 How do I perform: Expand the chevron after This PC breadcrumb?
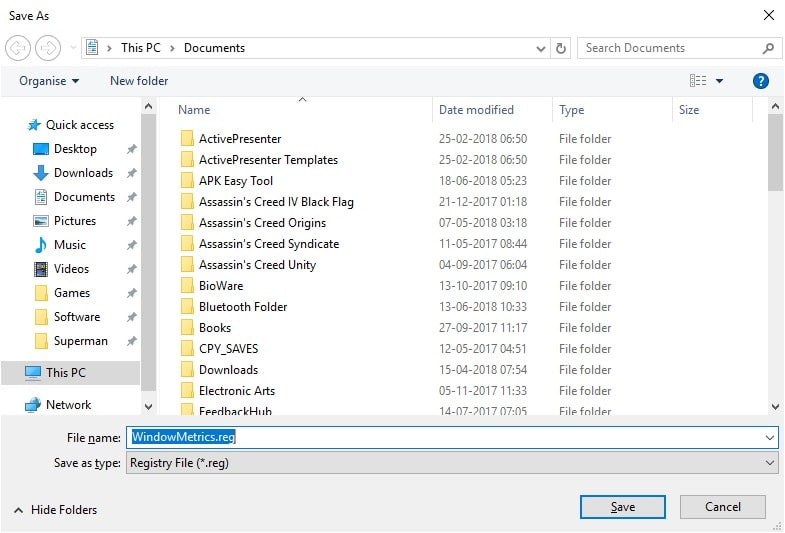(x=172, y=48)
